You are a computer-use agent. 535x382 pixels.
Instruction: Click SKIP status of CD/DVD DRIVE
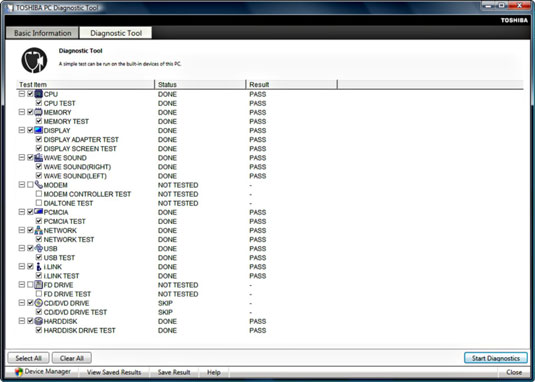(x=165, y=303)
